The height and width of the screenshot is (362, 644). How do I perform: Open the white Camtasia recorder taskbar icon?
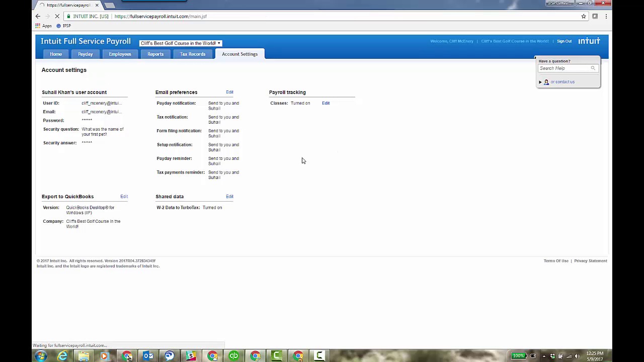tap(319, 356)
